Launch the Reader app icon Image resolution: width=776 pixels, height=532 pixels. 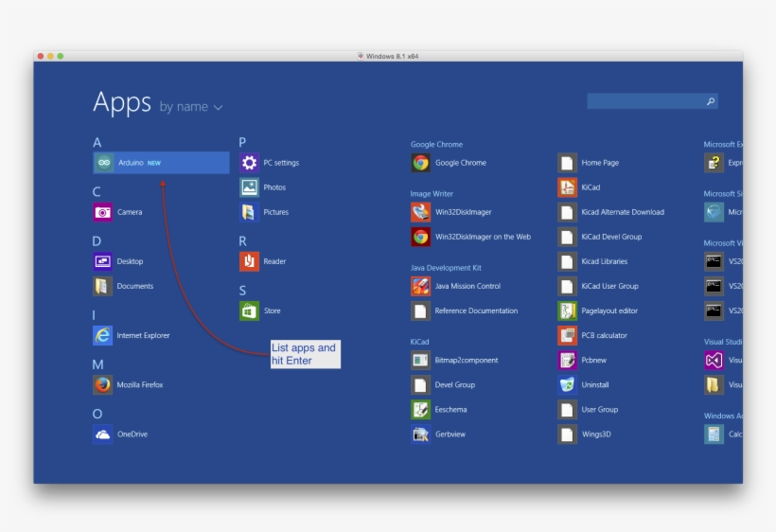[x=250, y=261]
